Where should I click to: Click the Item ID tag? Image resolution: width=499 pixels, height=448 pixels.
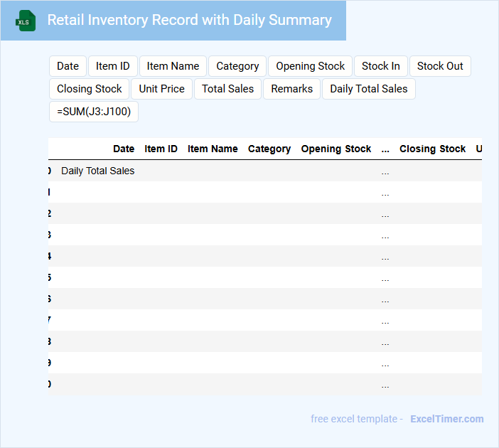click(x=112, y=66)
